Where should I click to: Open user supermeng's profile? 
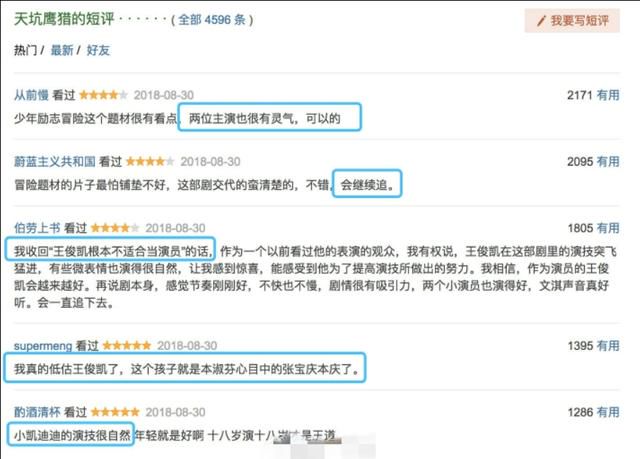[43, 346]
